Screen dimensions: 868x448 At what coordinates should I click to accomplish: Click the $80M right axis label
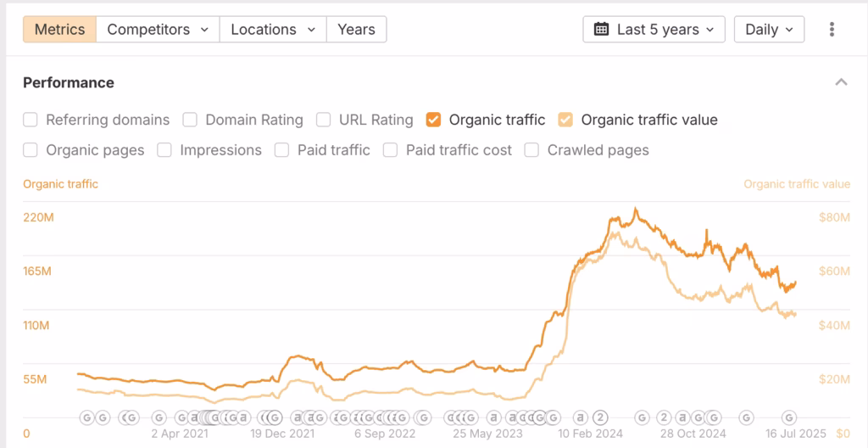pos(834,217)
